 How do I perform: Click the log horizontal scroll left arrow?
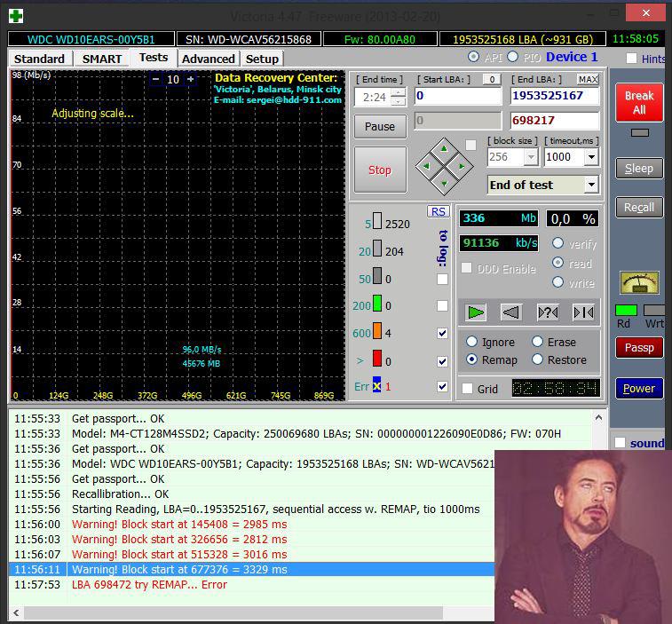pyautogui.click(x=16, y=612)
